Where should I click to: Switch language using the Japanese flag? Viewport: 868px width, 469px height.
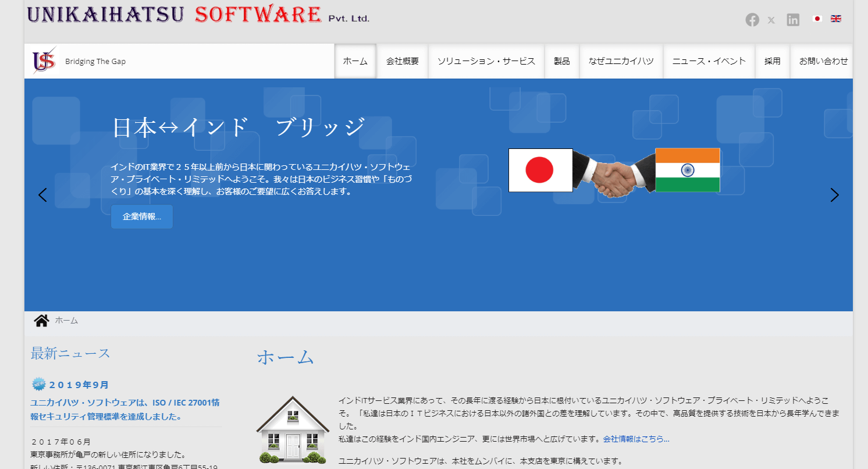pos(817,19)
